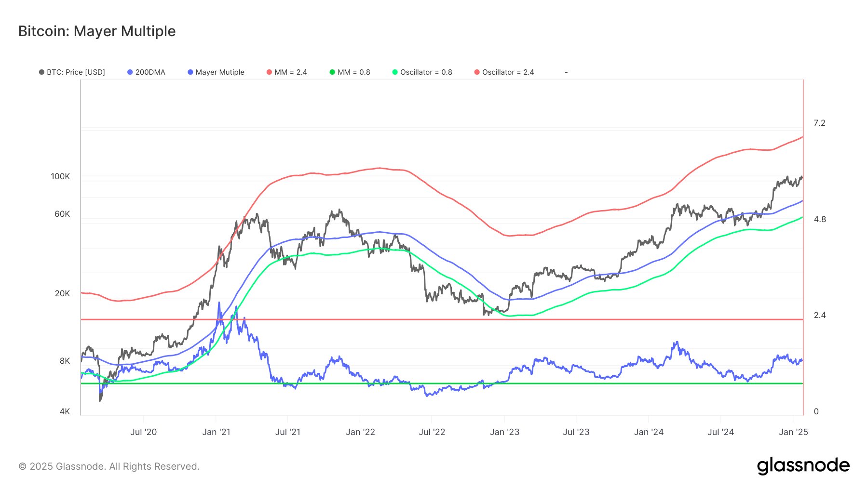Click the Jan '25 x-axis label

click(793, 432)
